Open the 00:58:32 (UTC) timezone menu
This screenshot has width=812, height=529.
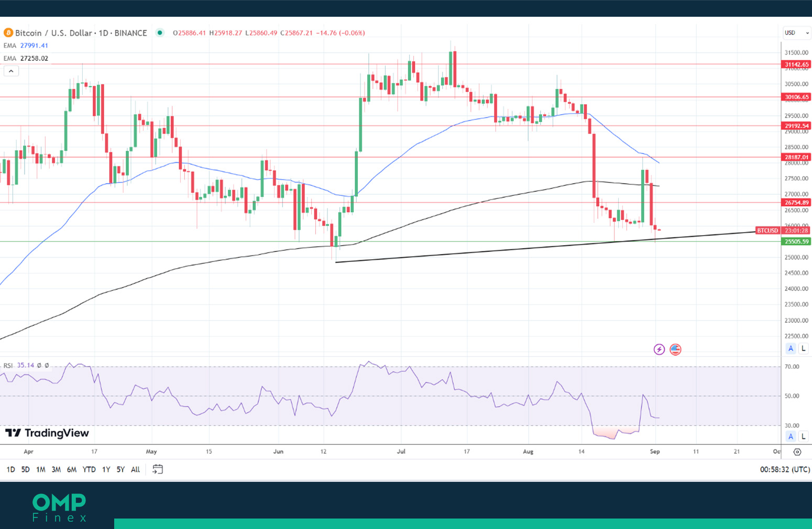785,469
